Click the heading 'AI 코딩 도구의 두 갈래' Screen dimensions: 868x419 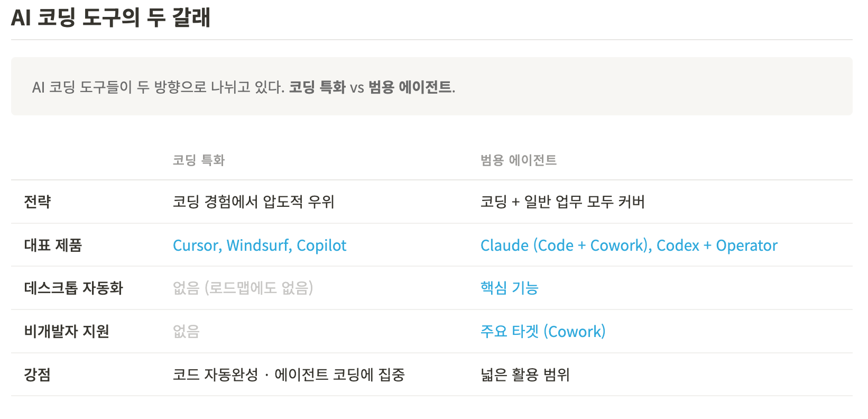click(x=110, y=17)
